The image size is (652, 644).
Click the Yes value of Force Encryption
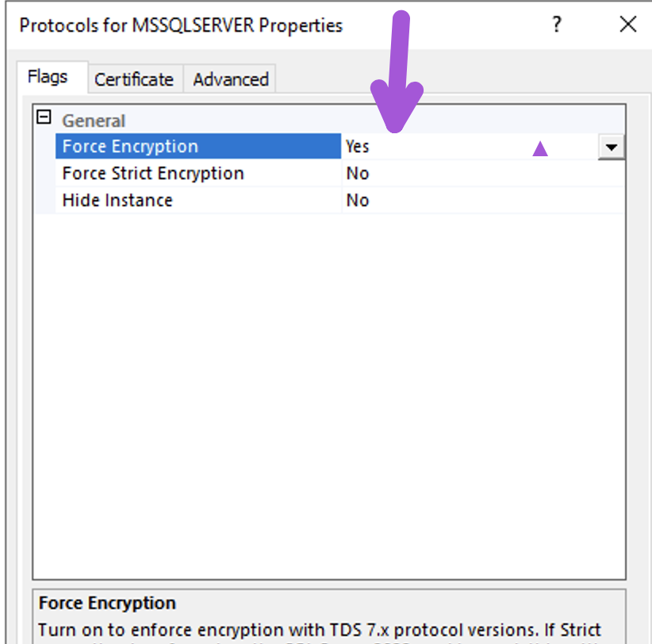pos(358,147)
